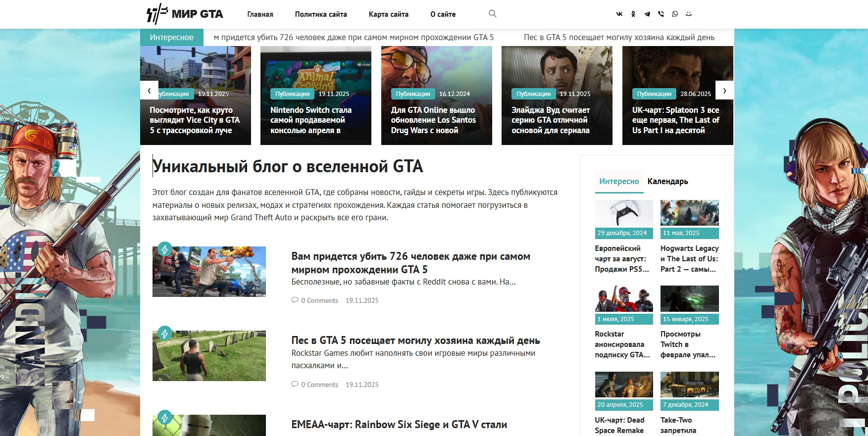
Task: Click the МИР GTA site logo
Action: [185, 14]
